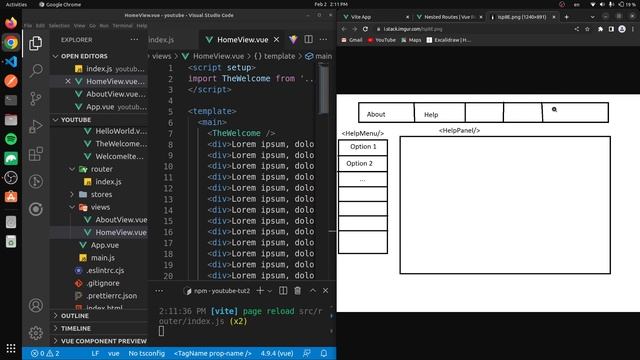Switch to the index.js editor tab
Screen dimensions: 640x360
[x=162, y=40]
